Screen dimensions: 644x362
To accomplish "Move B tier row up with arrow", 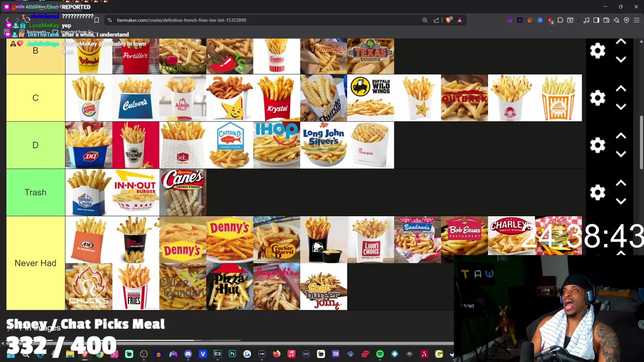I will pyautogui.click(x=621, y=42).
